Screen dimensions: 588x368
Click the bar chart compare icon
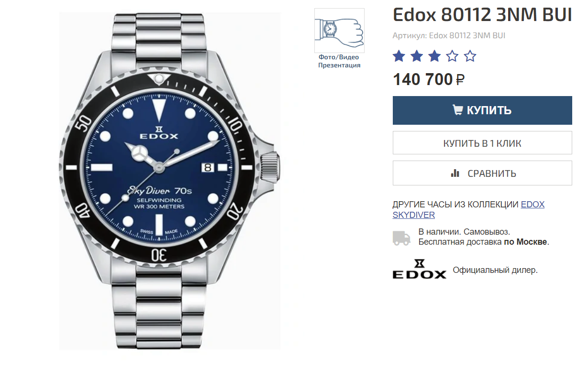tap(455, 173)
